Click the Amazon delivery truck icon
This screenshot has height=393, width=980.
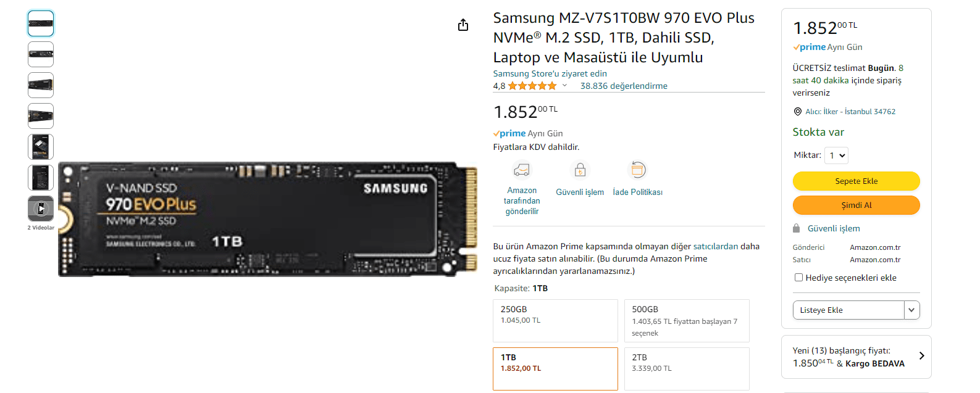click(x=522, y=170)
